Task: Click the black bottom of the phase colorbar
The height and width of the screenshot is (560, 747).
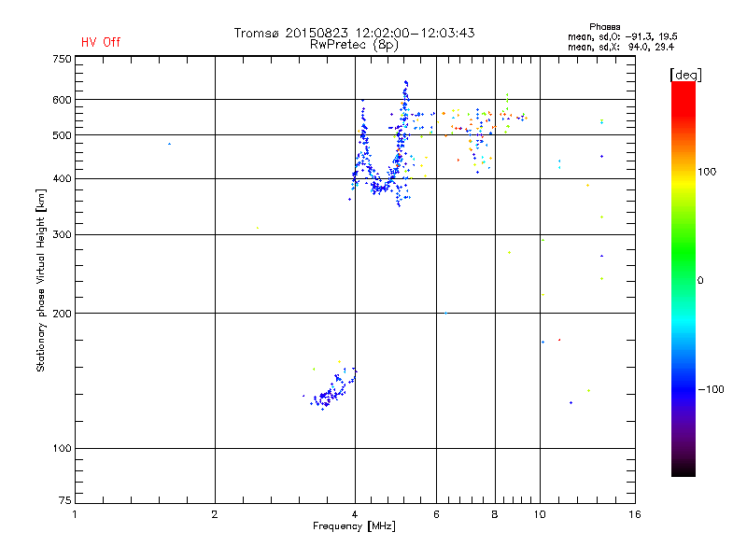Action: click(x=684, y=469)
